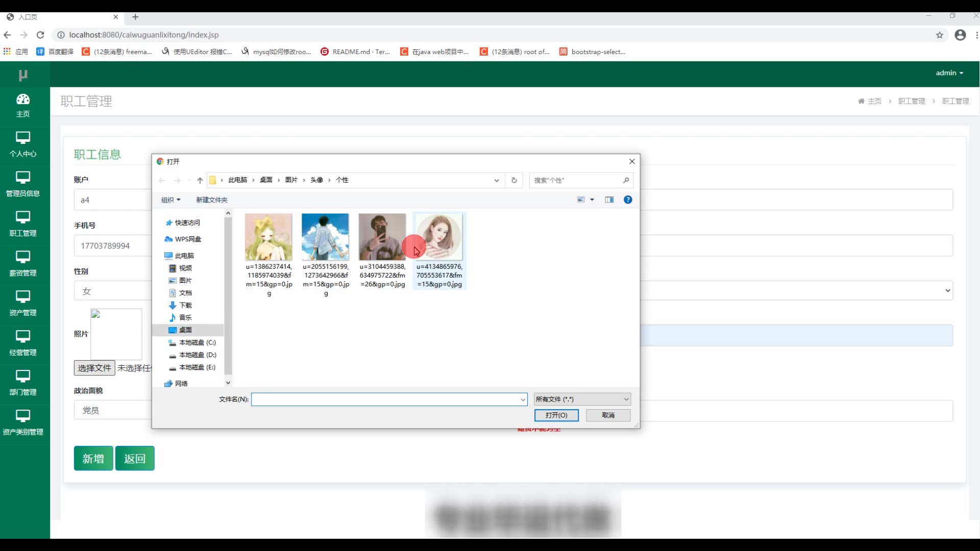Select 本地磁盘 (E:) drive
Image resolution: width=980 pixels, height=551 pixels.
tap(192, 367)
